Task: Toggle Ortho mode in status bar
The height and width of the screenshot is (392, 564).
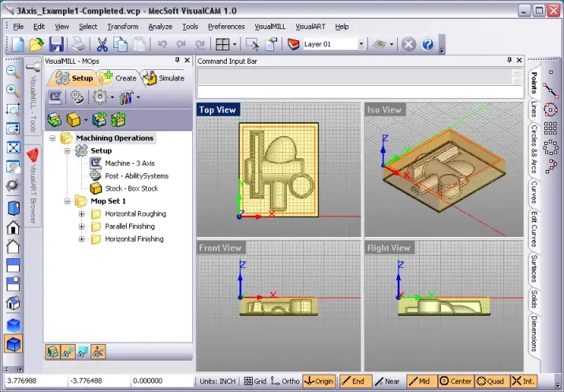Action: (x=285, y=381)
